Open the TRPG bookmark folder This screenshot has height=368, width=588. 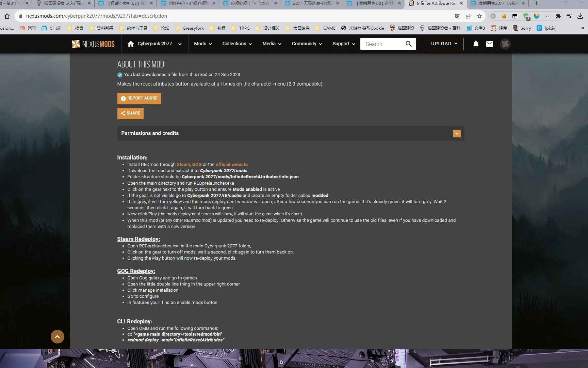click(241, 28)
